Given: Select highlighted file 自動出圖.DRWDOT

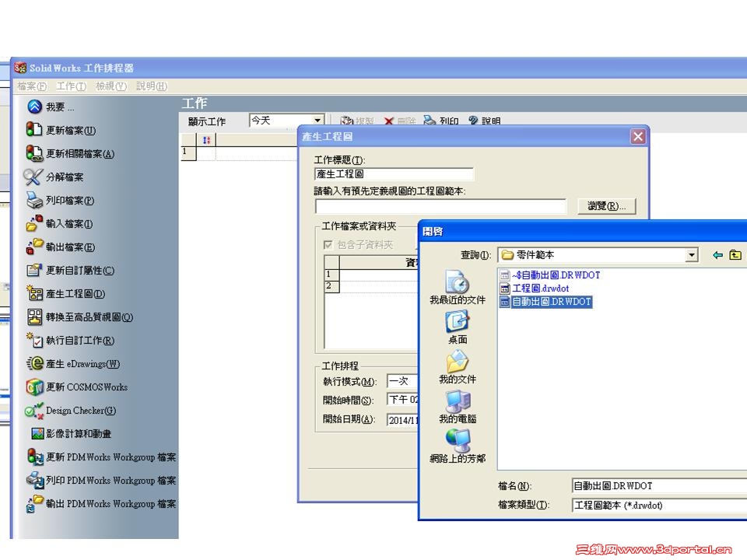Looking at the screenshot, I should (546, 302).
